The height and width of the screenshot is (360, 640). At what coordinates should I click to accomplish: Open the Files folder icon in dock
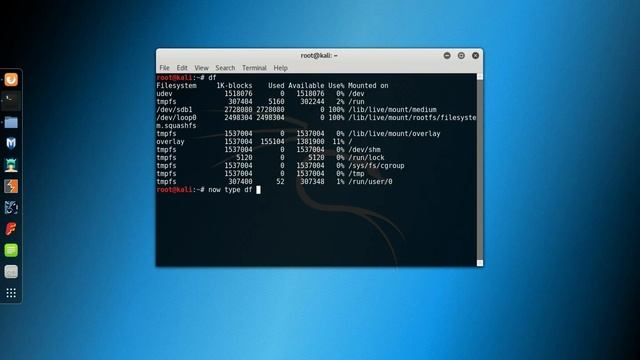pos(11,122)
